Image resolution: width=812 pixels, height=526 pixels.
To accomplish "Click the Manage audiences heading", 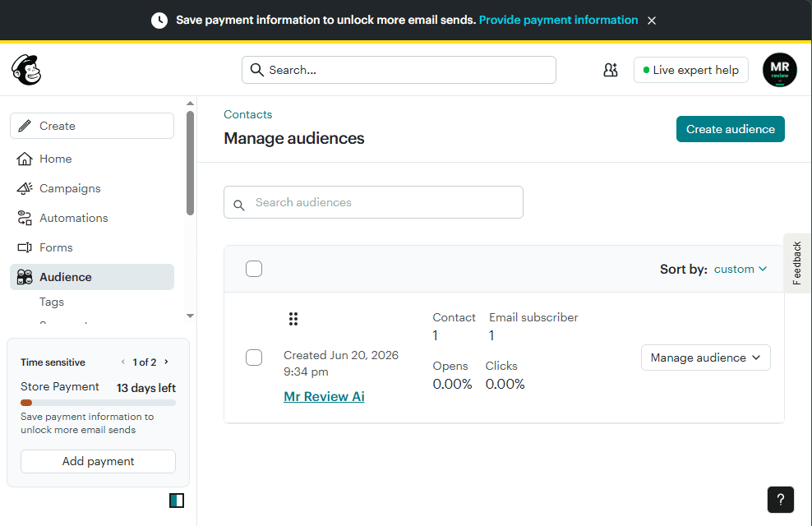I will (x=294, y=138).
